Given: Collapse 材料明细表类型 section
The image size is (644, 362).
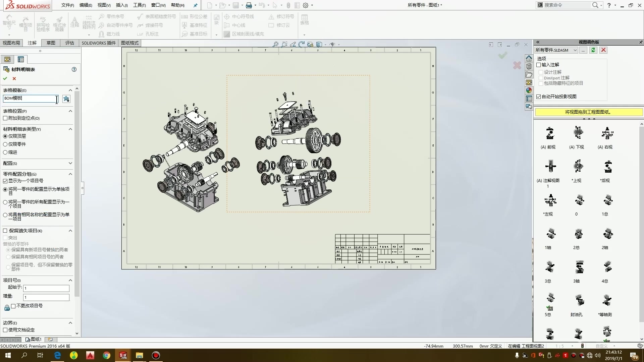Looking at the screenshot, I should (70, 129).
